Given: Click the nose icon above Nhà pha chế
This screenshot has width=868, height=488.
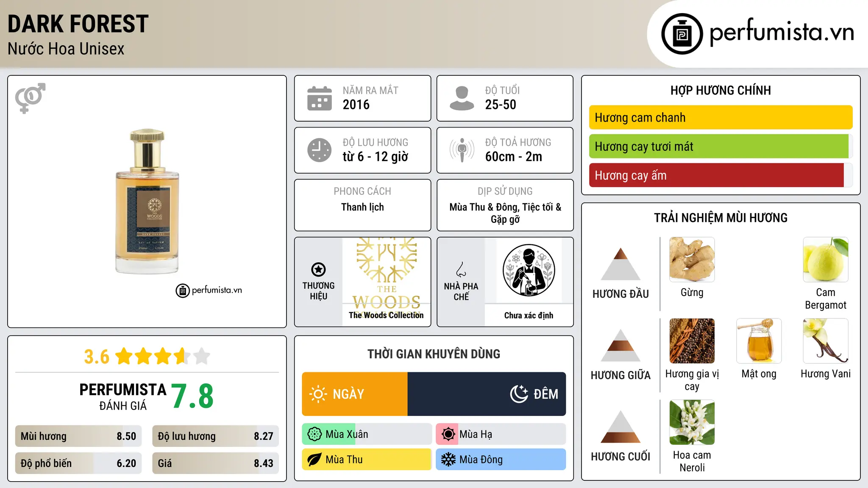Looking at the screenshot, I should 461,269.
